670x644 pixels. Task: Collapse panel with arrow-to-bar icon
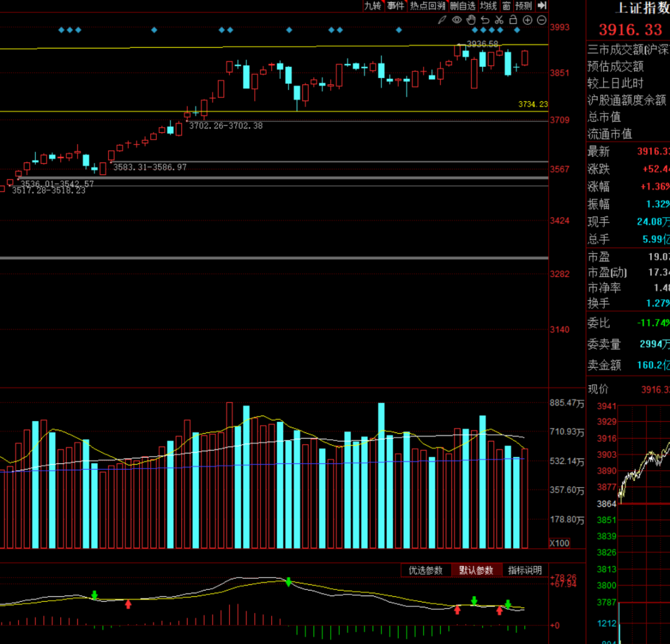[542, 6]
